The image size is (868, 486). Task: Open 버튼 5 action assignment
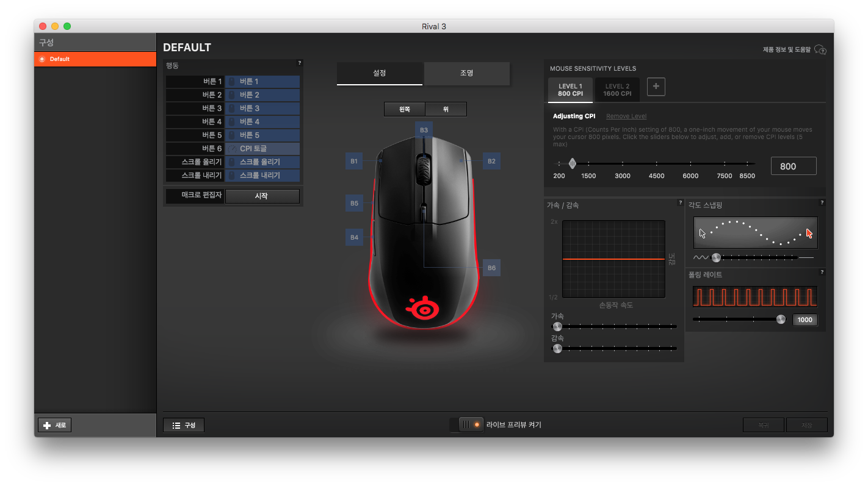point(262,135)
